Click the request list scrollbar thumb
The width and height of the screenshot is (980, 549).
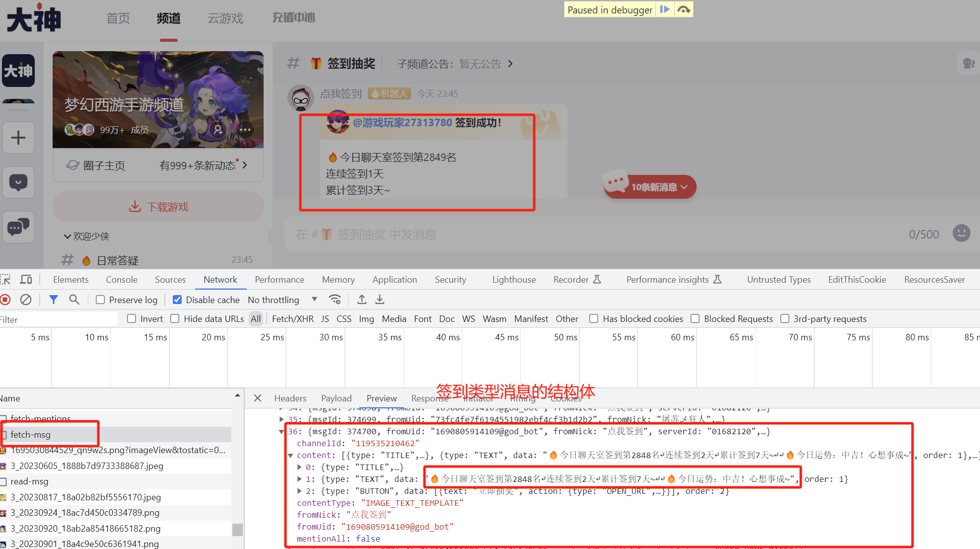(238, 530)
